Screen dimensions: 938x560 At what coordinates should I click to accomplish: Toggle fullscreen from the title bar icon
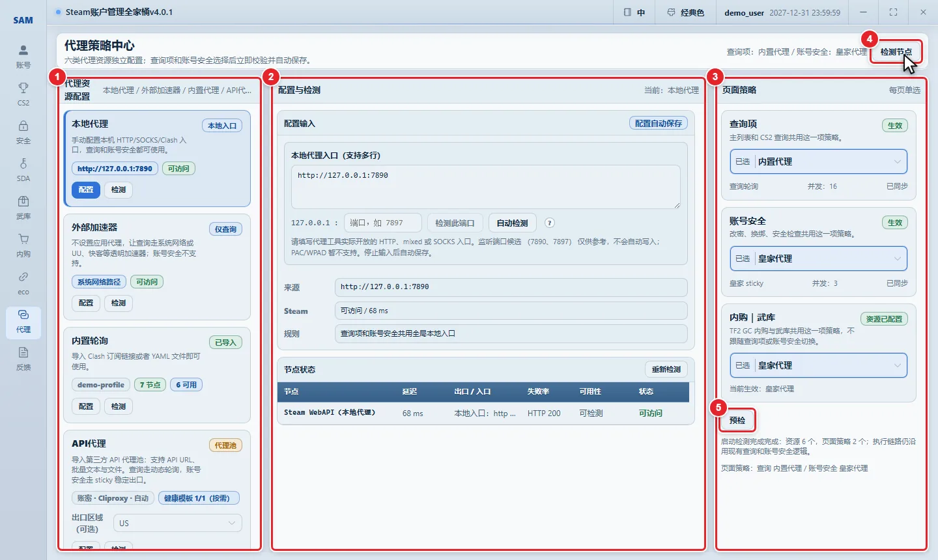click(893, 12)
